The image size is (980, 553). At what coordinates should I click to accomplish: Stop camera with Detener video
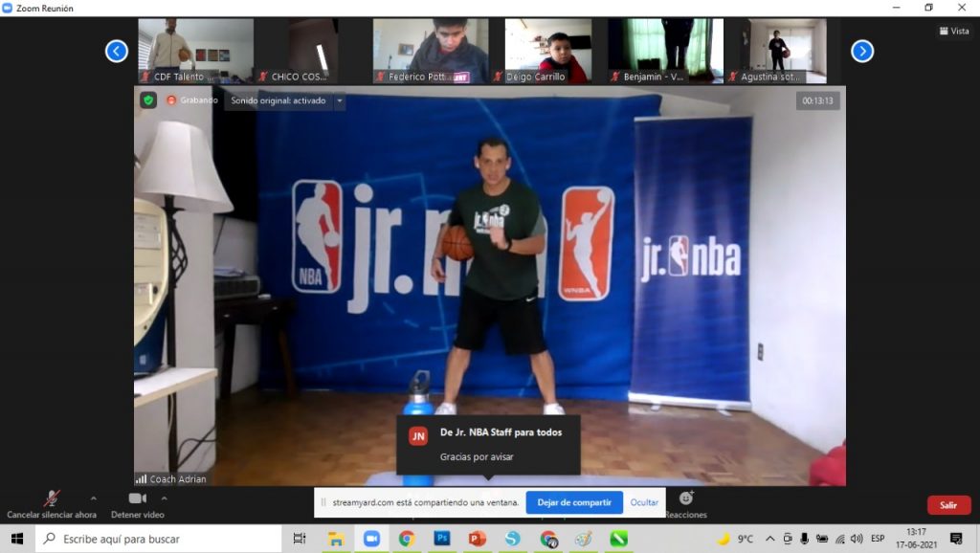(x=138, y=505)
